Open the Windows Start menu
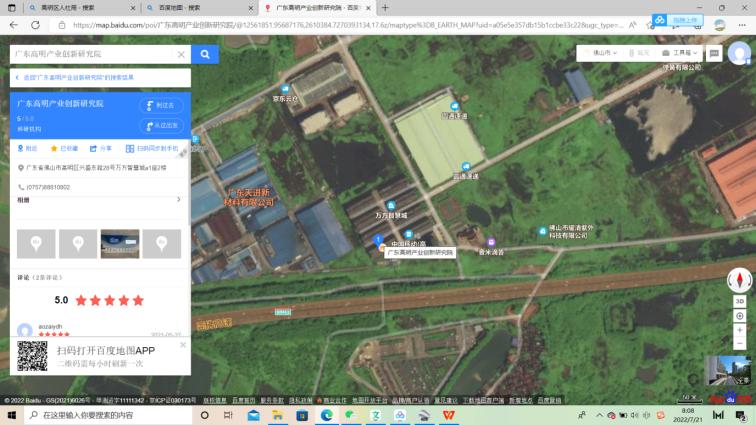Viewport: 756px width, 425px height. click(x=12, y=415)
